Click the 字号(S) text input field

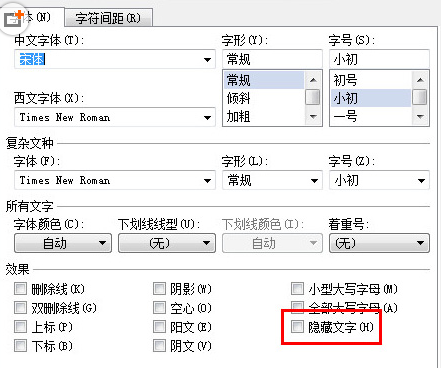[379, 59]
